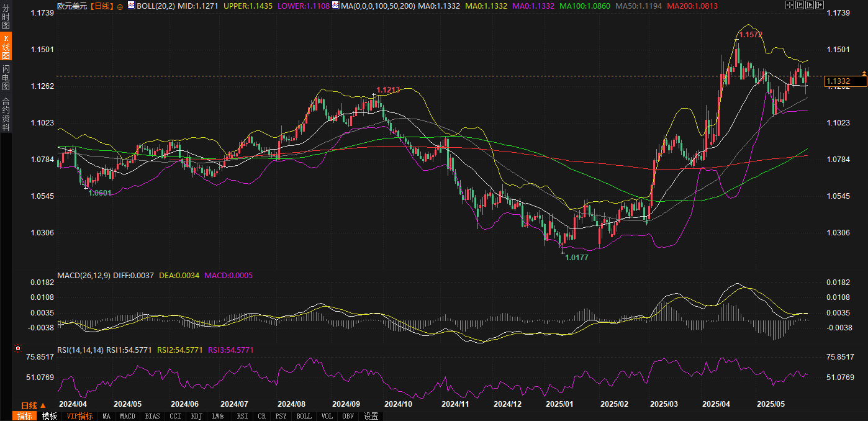Select the K线图 side tab
The width and height of the screenshot is (868, 421).
[6, 47]
